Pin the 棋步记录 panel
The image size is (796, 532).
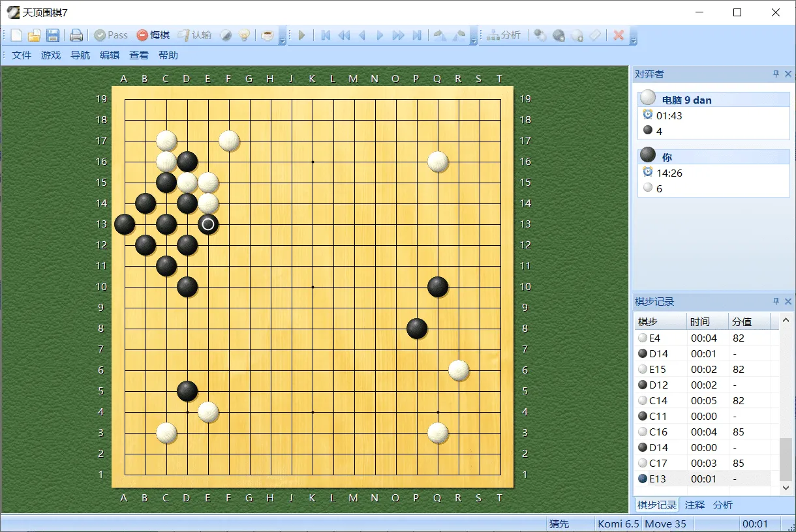click(776, 302)
